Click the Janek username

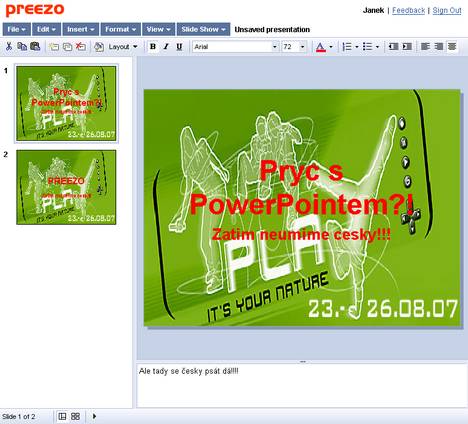click(373, 10)
